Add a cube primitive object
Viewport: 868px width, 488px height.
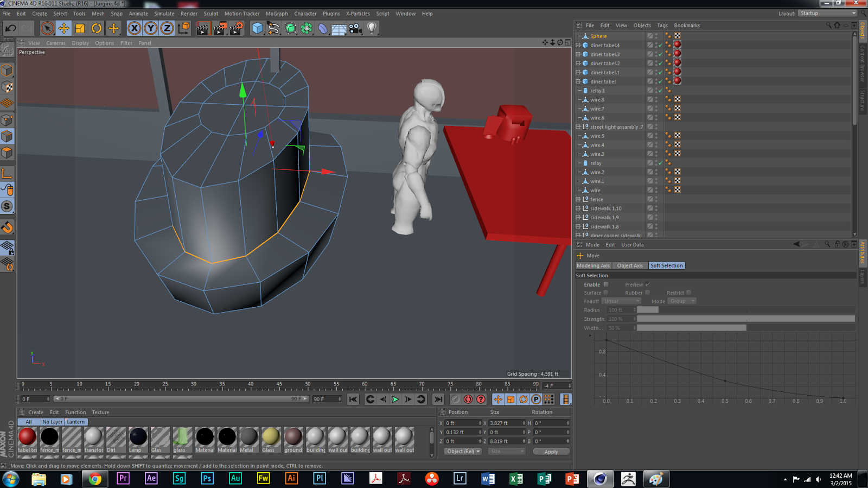[x=257, y=28]
